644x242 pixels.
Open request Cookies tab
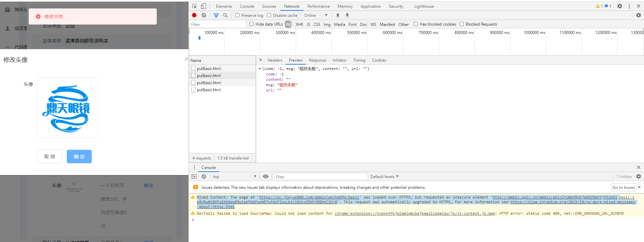(379, 60)
